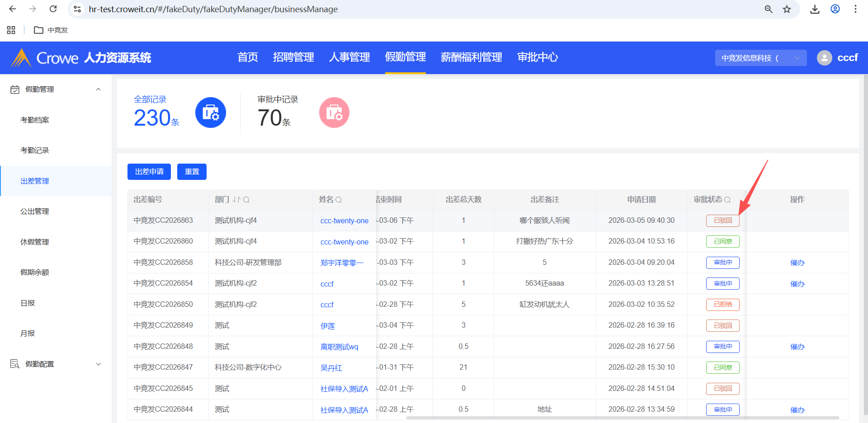Open the 中竞发信息科技 company dropdown
868x423 pixels.
click(760, 58)
